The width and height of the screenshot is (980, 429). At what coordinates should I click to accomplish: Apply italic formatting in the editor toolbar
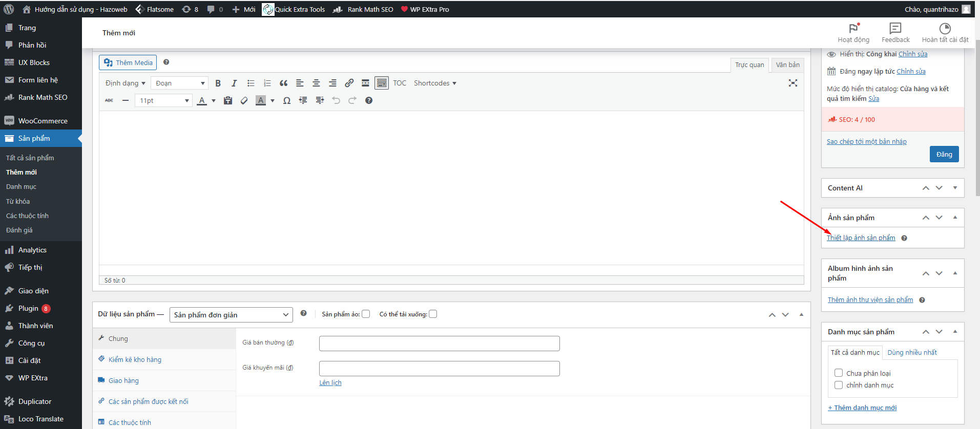click(234, 83)
